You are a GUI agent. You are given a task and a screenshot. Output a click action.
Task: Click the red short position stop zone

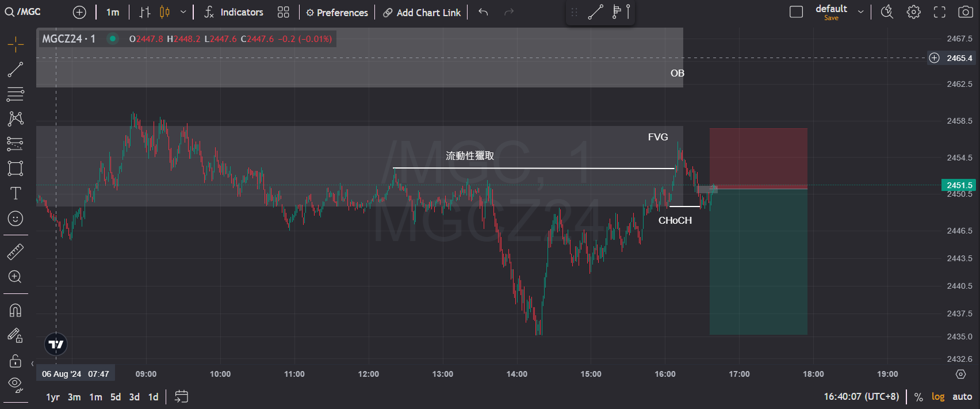(758, 158)
